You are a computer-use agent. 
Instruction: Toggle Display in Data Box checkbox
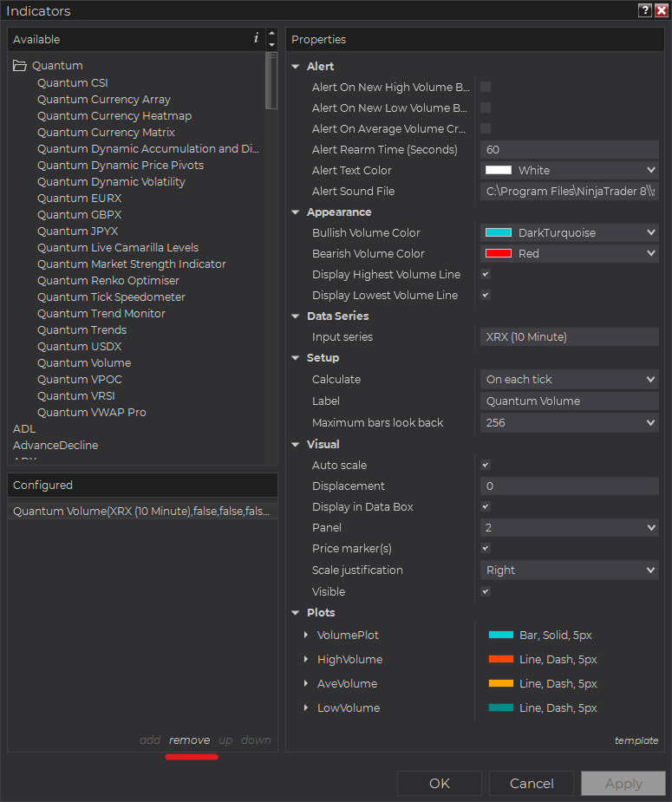[x=486, y=506]
